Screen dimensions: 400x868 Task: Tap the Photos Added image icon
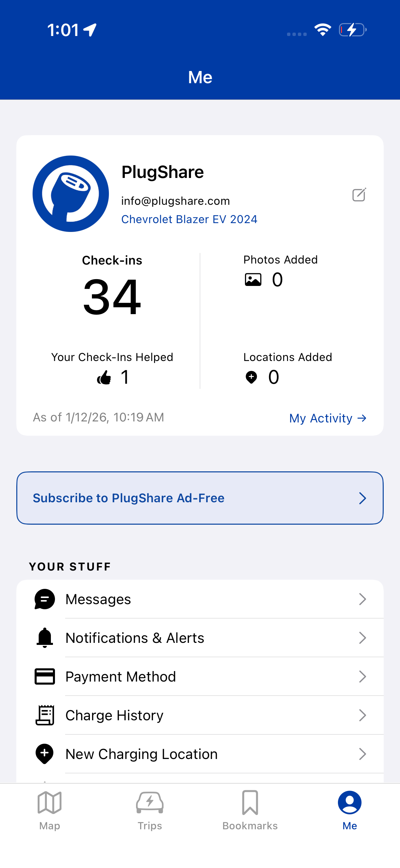(253, 280)
